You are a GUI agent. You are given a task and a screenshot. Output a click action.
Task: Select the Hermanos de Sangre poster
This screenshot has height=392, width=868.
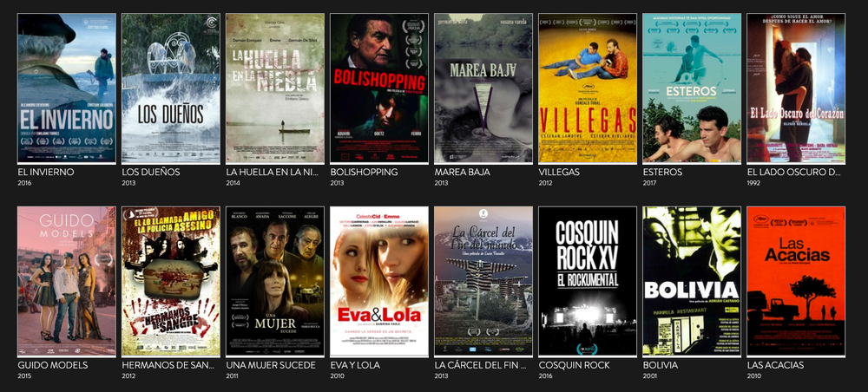click(x=170, y=281)
